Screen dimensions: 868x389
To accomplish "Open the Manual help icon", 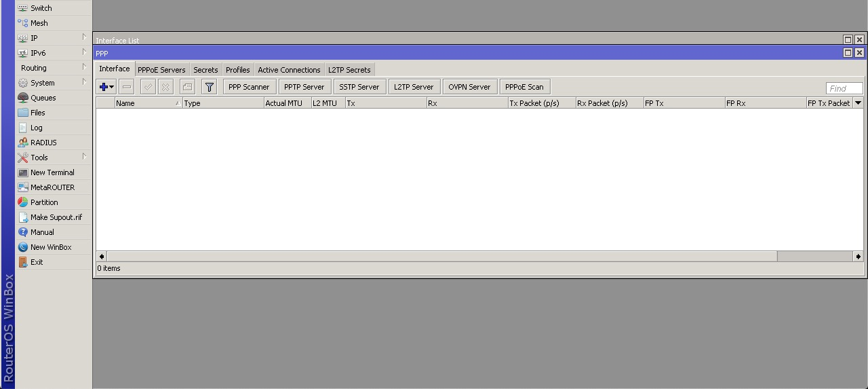I will pyautogui.click(x=23, y=232).
